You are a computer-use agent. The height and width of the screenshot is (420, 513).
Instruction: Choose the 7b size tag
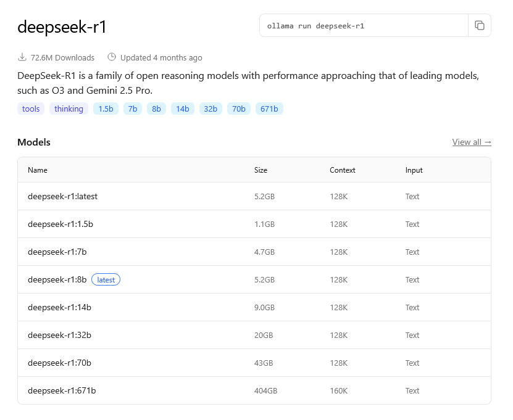coord(133,109)
